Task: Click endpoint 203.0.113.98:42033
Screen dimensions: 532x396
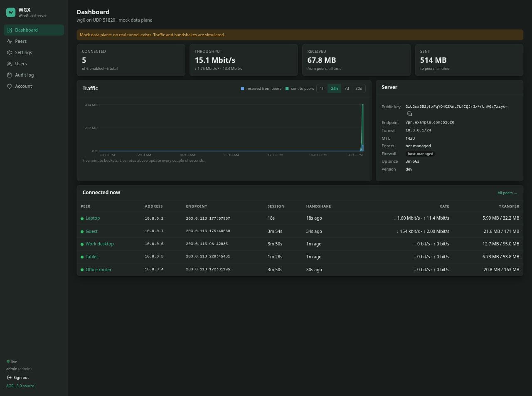Action: point(207,244)
